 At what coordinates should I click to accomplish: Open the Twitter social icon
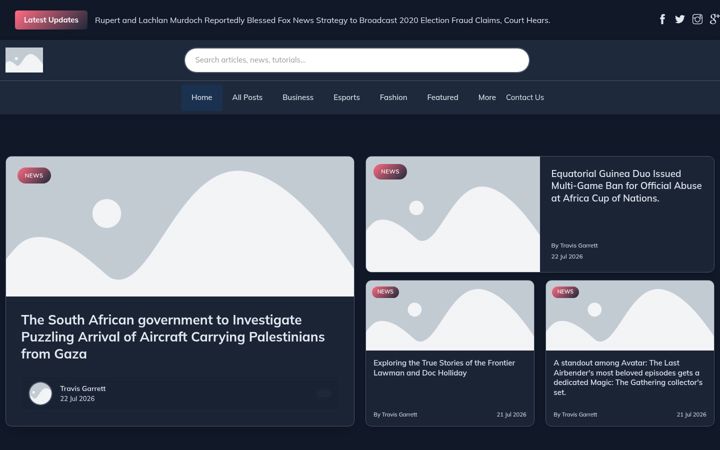coord(680,19)
